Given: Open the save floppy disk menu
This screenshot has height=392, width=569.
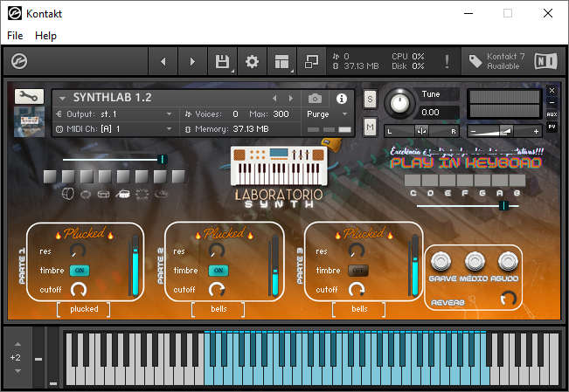Looking at the screenshot, I should (x=222, y=61).
